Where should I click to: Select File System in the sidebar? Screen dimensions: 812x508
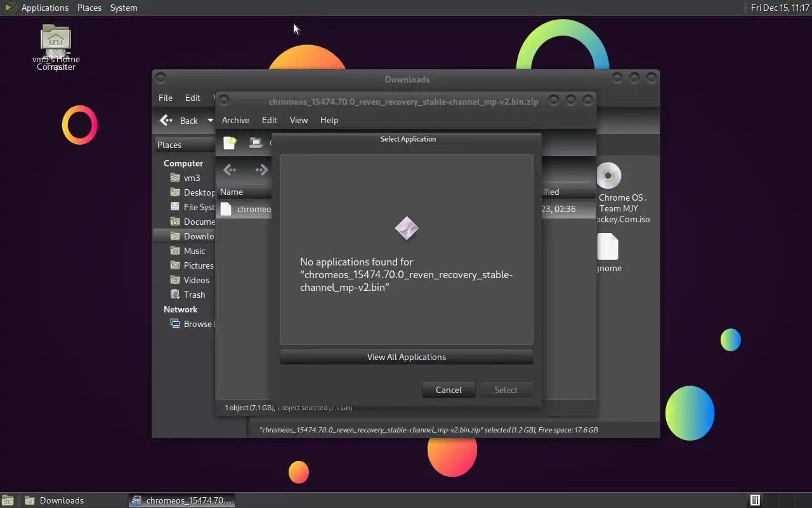click(192, 207)
